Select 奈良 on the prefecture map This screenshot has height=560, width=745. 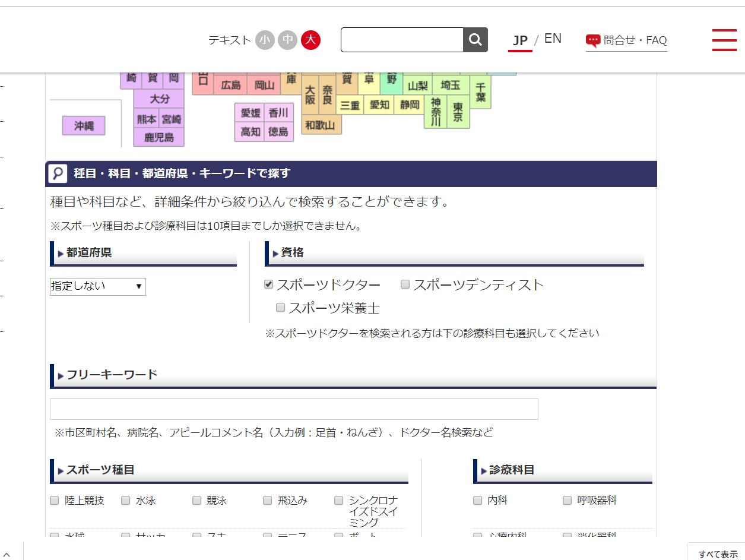click(x=328, y=95)
